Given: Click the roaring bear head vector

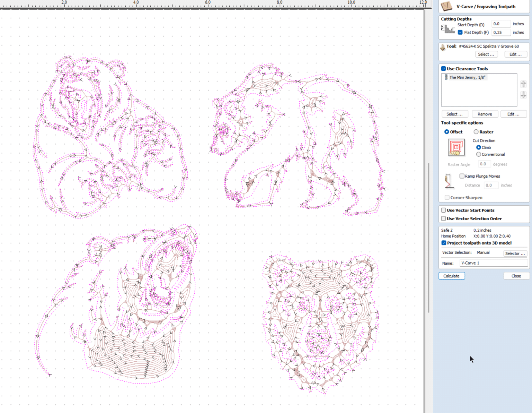Looking at the screenshot, I should pyautogui.click(x=116, y=303).
